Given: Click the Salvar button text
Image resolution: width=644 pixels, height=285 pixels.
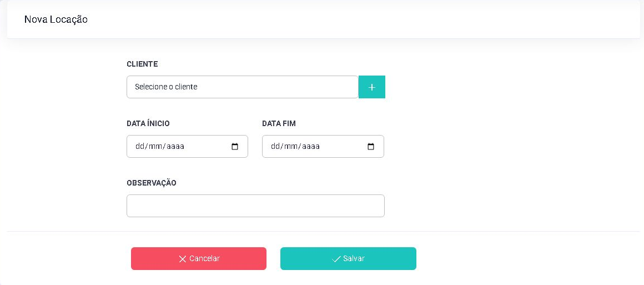Looking at the screenshot, I should pyautogui.click(x=354, y=259).
